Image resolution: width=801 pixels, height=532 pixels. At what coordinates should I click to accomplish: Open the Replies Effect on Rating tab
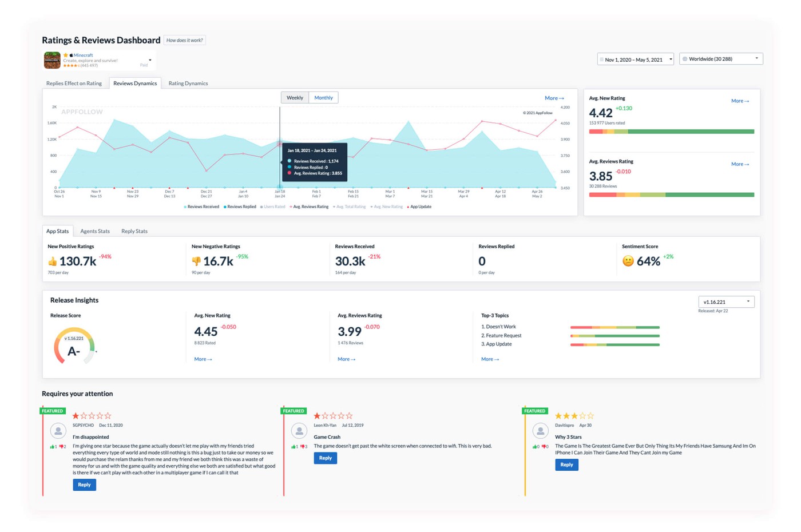[74, 84]
